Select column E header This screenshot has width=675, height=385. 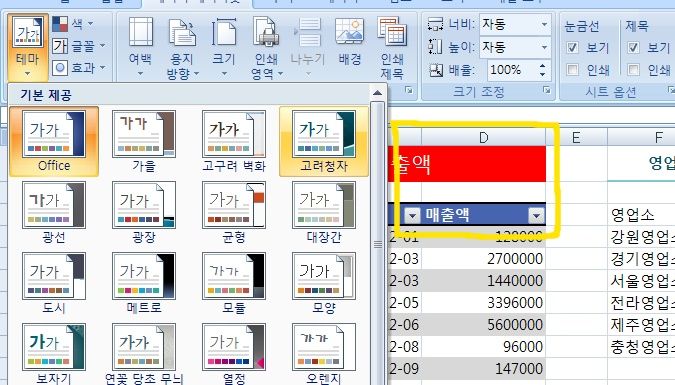pos(576,137)
